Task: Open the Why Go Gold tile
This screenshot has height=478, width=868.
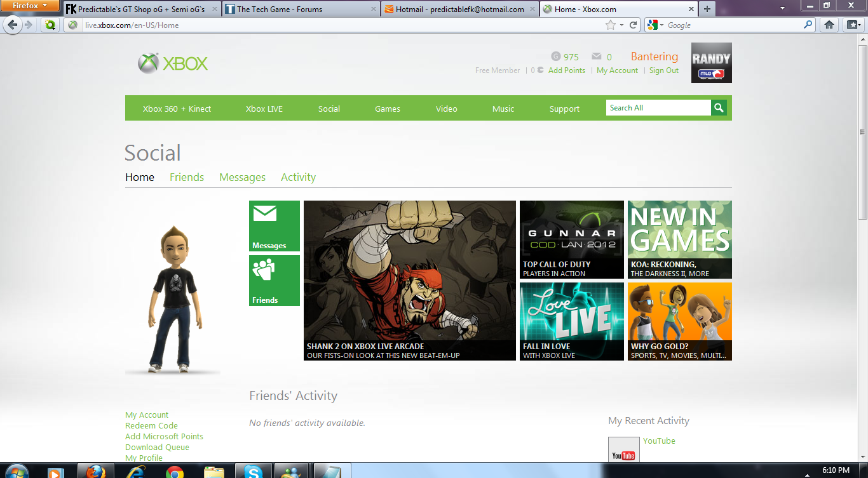Action: point(680,321)
